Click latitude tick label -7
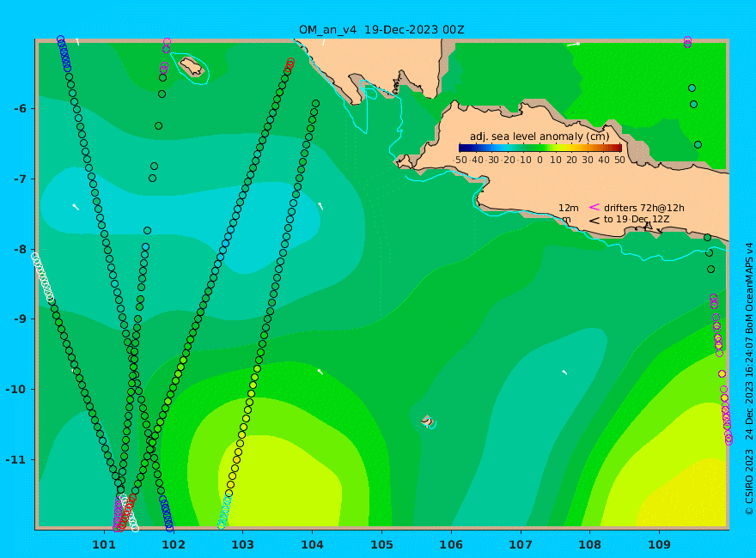 pos(20,179)
